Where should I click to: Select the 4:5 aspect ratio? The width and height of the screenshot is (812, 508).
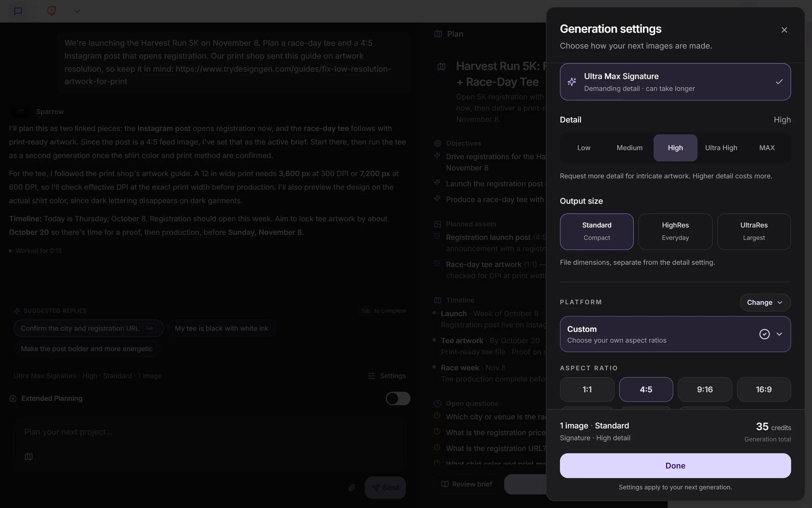click(x=646, y=389)
